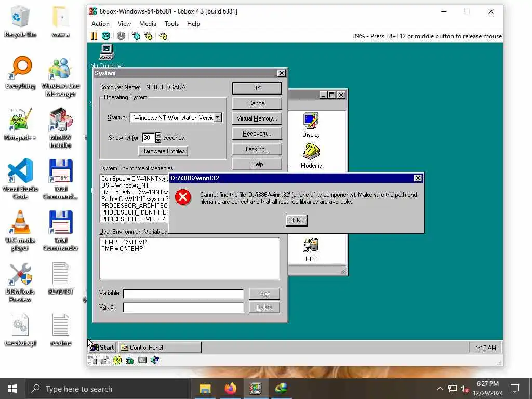
Task: Open 86Box settings gear icon
Action: tap(163, 36)
